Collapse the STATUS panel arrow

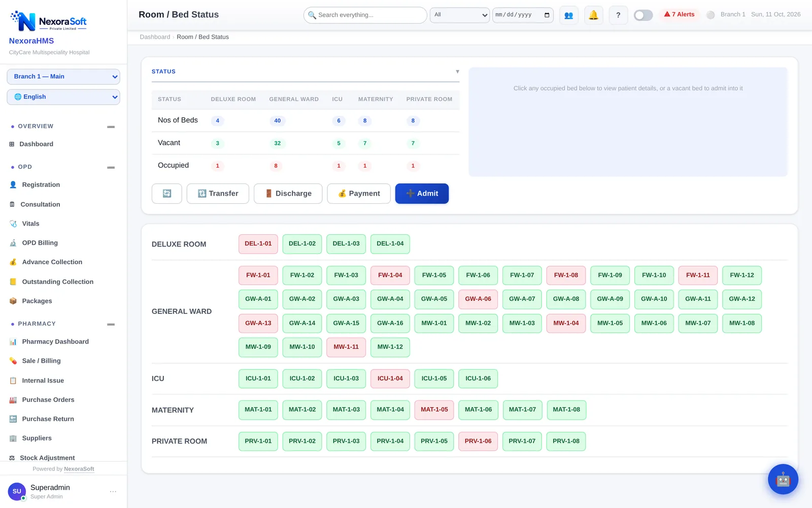[457, 72]
